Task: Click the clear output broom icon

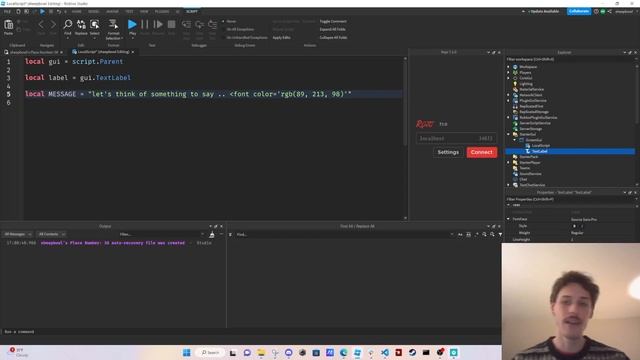Action: pos(211,234)
